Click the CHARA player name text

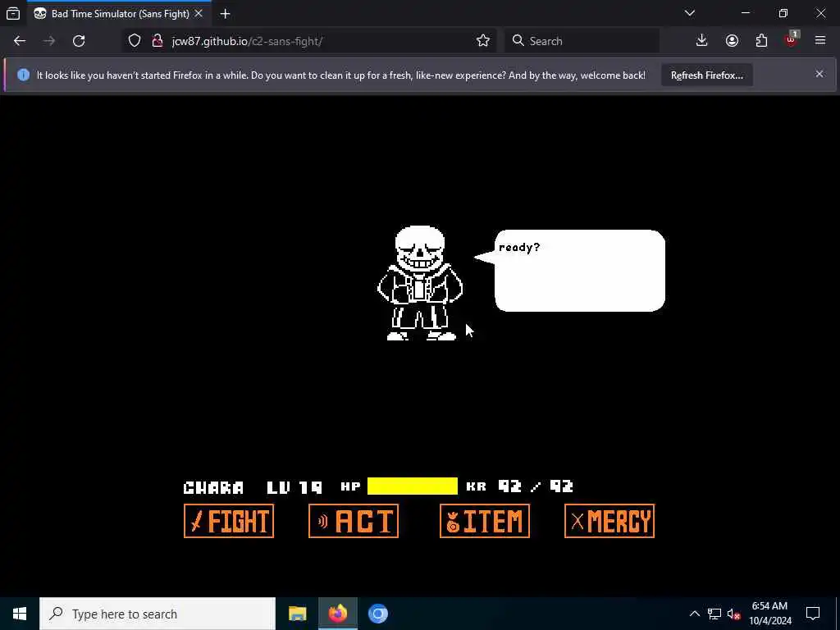pos(214,487)
